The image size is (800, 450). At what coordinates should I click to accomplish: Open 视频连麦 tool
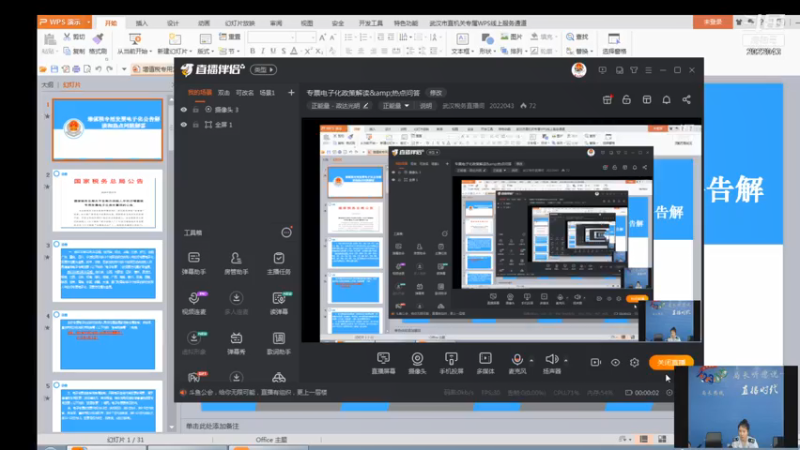tap(194, 303)
